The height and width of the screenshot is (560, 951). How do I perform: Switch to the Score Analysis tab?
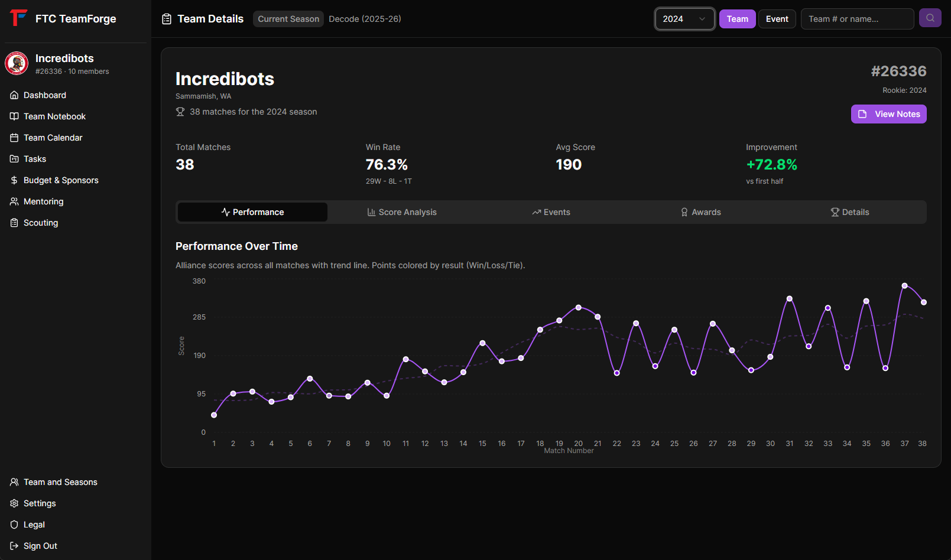click(402, 212)
